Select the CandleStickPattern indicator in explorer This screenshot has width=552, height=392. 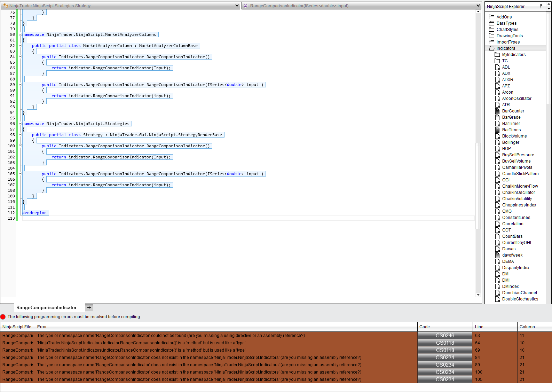pyautogui.click(x=520, y=174)
